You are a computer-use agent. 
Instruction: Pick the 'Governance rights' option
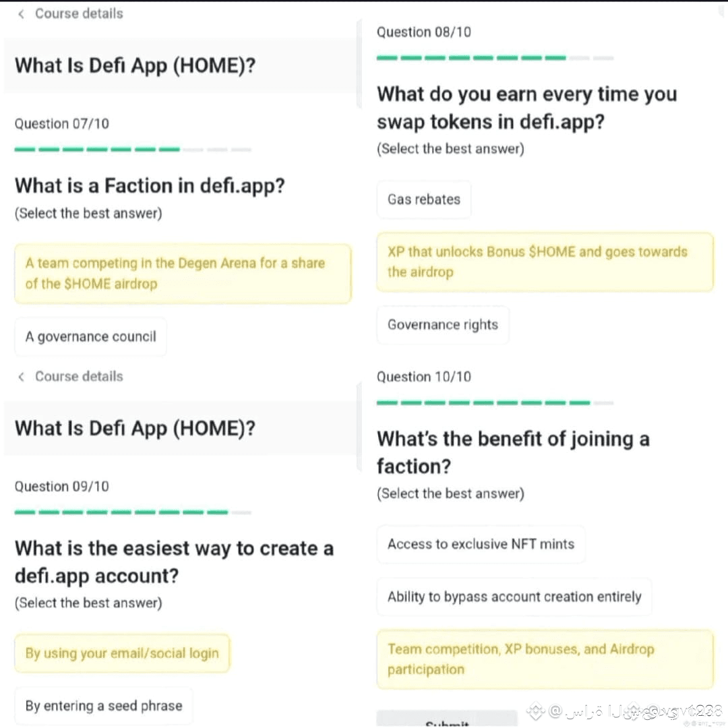(443, 325)
